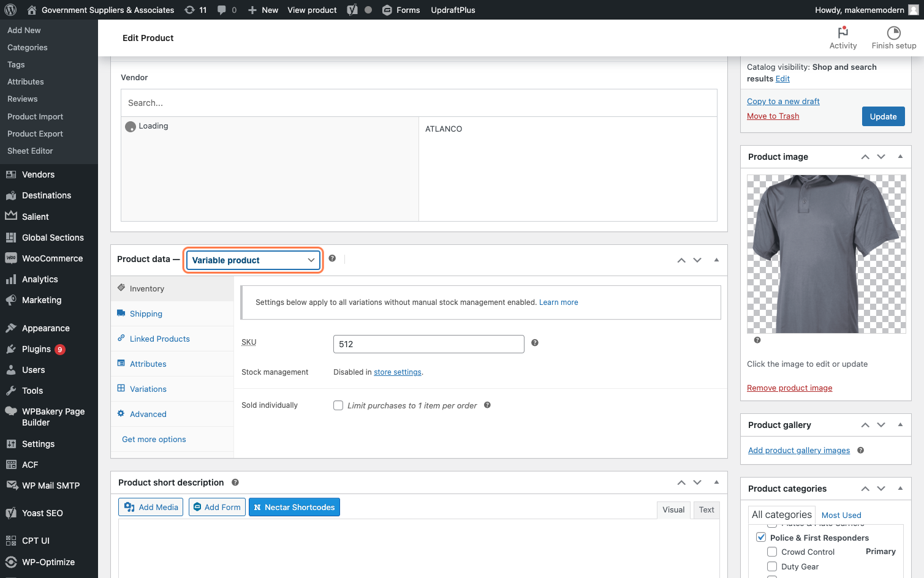Viewport: 924px width, 578px height.
Task: Click the Yoast SEO icon in admin bar
Action: pos(352,10)
